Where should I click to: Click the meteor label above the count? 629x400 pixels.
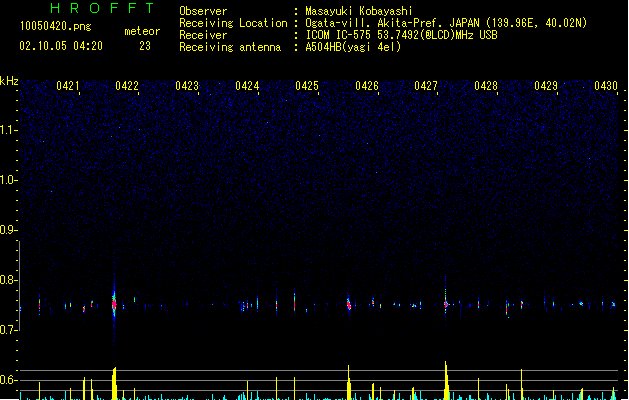tap(142, 31)
